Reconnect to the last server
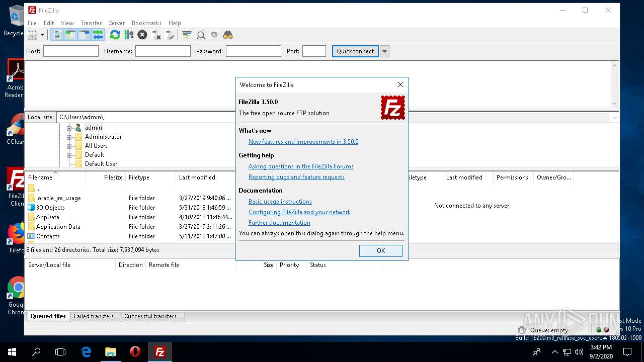The height and width of the screenshot is (362, 644). click(x=170, y=35)
